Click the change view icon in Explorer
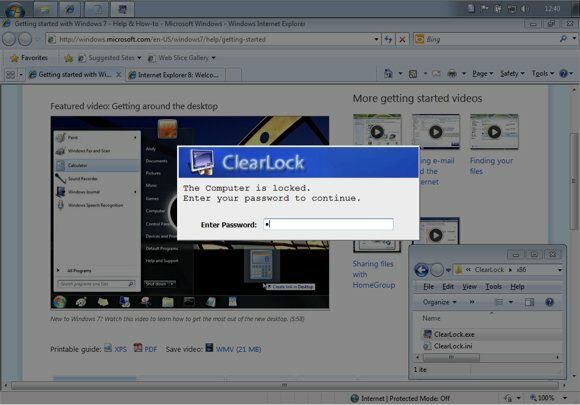This screenshot has height=405, width=580. pos(499,302)
